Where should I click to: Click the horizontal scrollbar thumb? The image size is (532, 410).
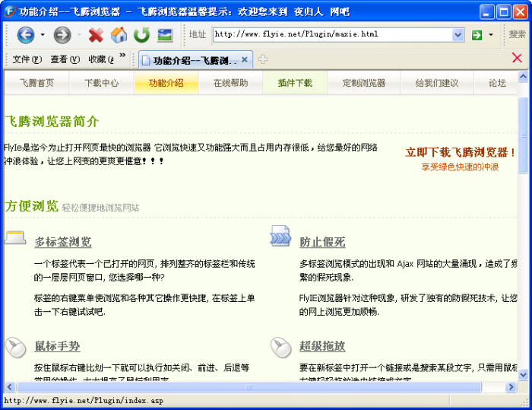[249, 386]
